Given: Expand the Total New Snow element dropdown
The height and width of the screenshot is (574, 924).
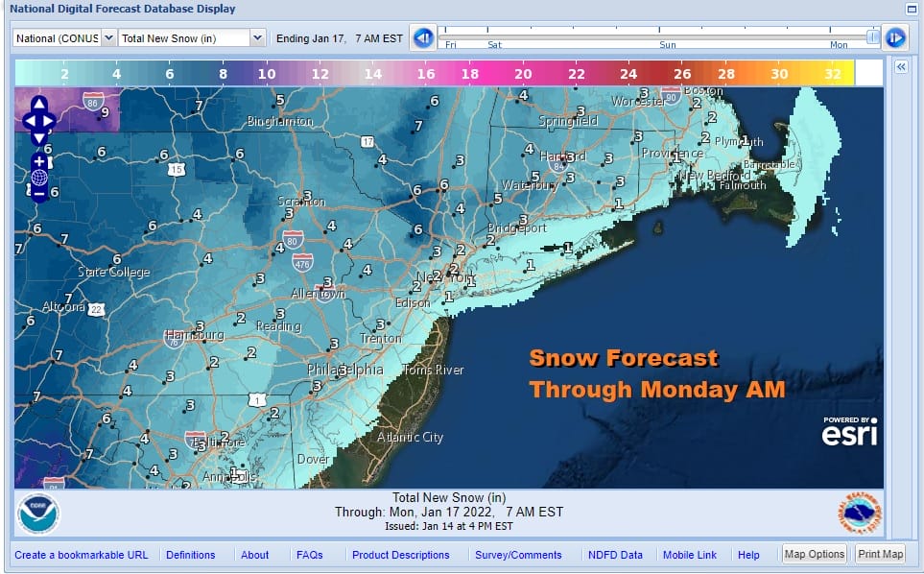Looking at the screenshot, I should (x=192, y=37).
